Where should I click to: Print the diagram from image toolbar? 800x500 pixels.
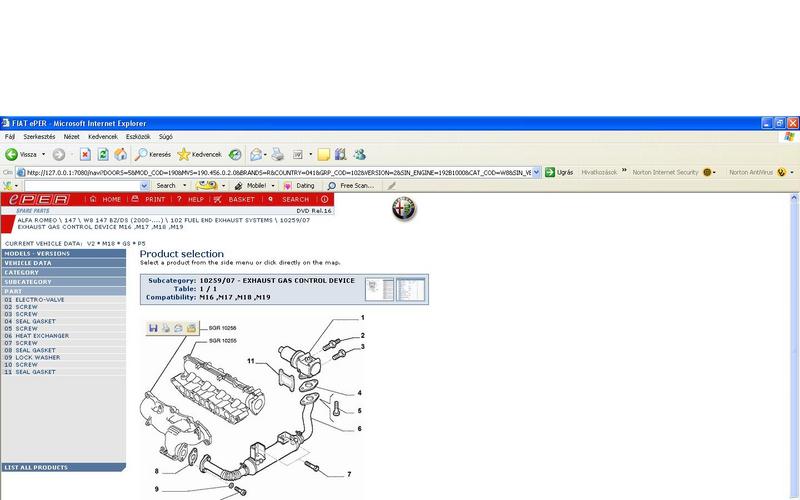[x=166, y=328]
